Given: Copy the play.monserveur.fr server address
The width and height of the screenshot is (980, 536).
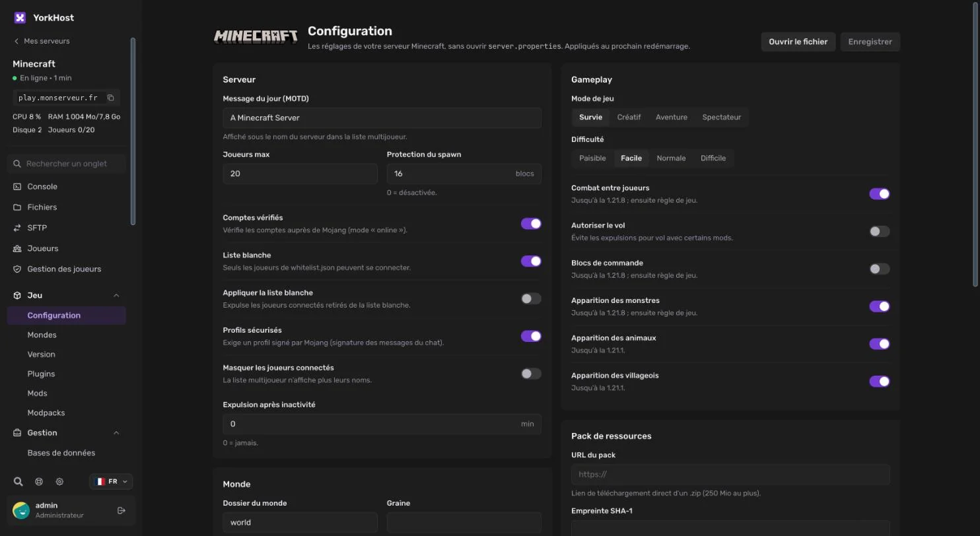Looking at the screenshot, I should click(x=110, y=98).
